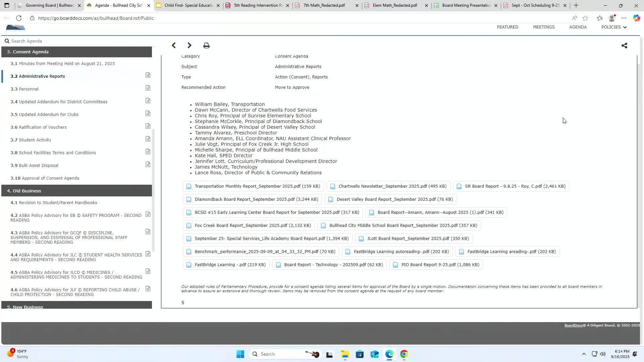Open PIO Board Report 9-25 PDF
Screen dimensions: 644x362
point(440,265)
